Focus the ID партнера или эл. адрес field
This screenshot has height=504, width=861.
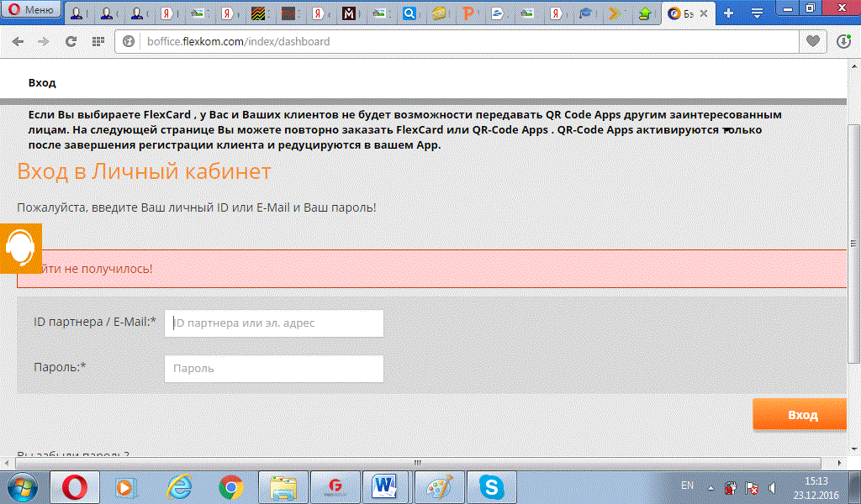pyautogui.click(x=273, y=323)
